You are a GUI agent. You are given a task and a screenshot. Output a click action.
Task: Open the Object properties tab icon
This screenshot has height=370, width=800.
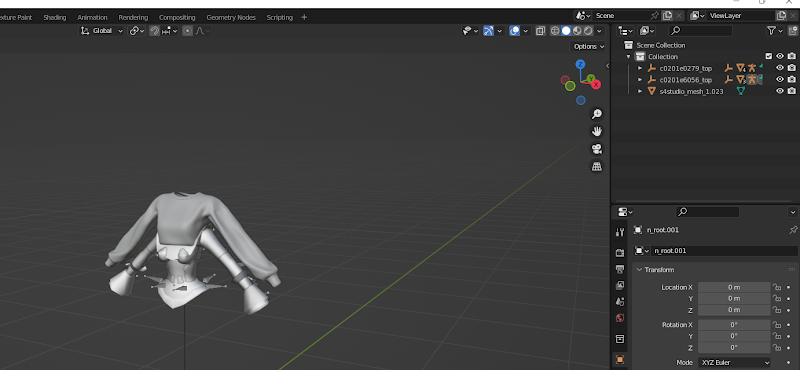pyautogui.click(x=620, y=359)
